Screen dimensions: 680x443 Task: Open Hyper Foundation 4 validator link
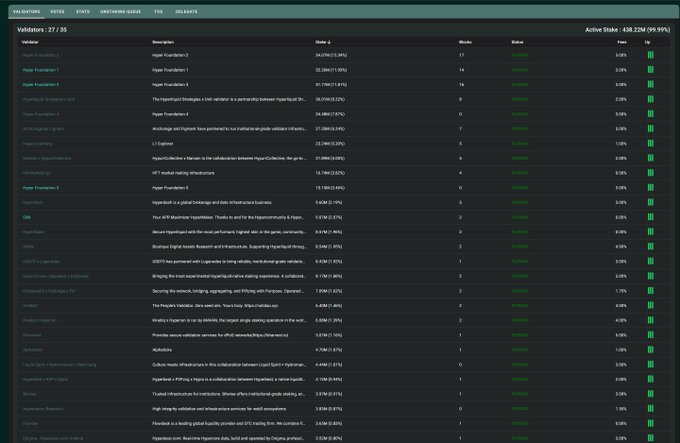(x=40, y=114)
